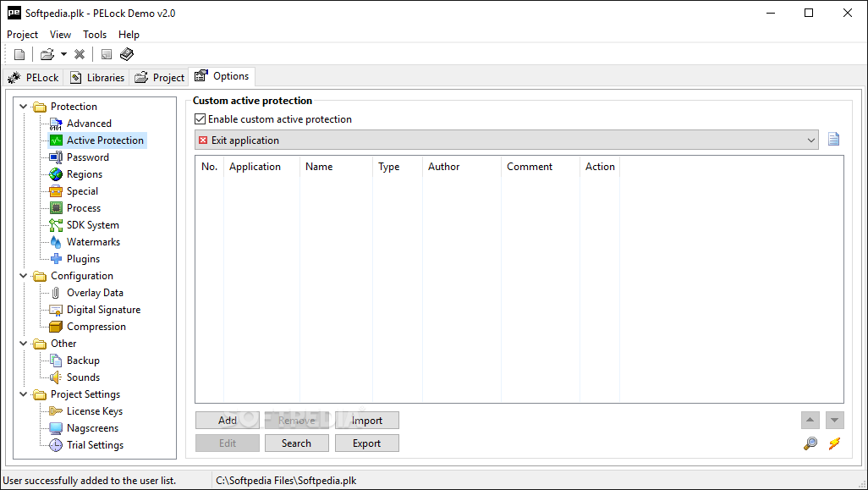The image size is (868, 490).
Task: Click the Search button
Action: tap(297, 443)
